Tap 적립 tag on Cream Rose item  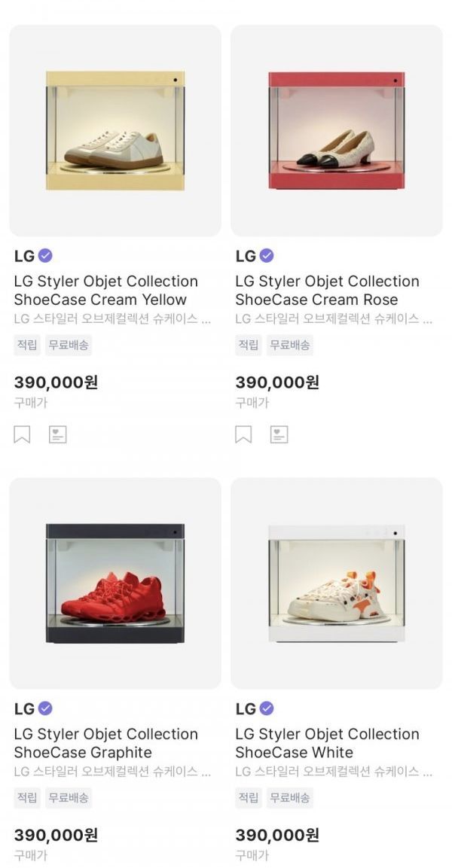pyautogui.click(x=249, y=346)
